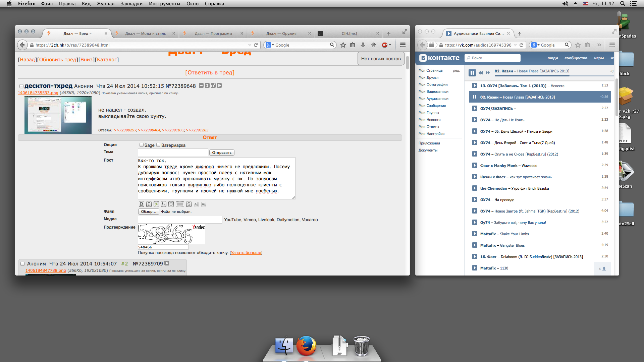Click the Italic formatting icon
The height and width of the screenshot is (362, 644).
coord(149,204)
